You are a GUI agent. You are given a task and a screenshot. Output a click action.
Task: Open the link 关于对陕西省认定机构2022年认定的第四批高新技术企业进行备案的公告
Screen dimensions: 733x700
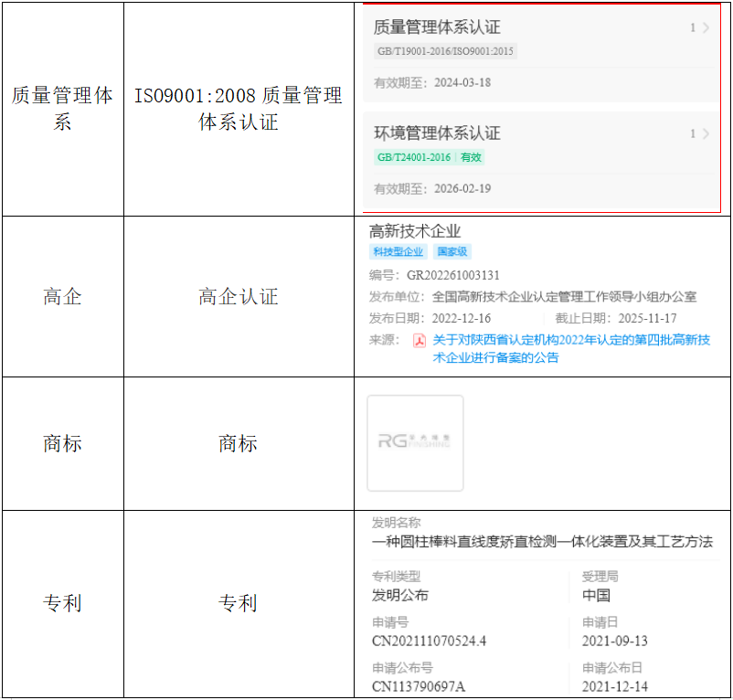[x=571, y=348]
